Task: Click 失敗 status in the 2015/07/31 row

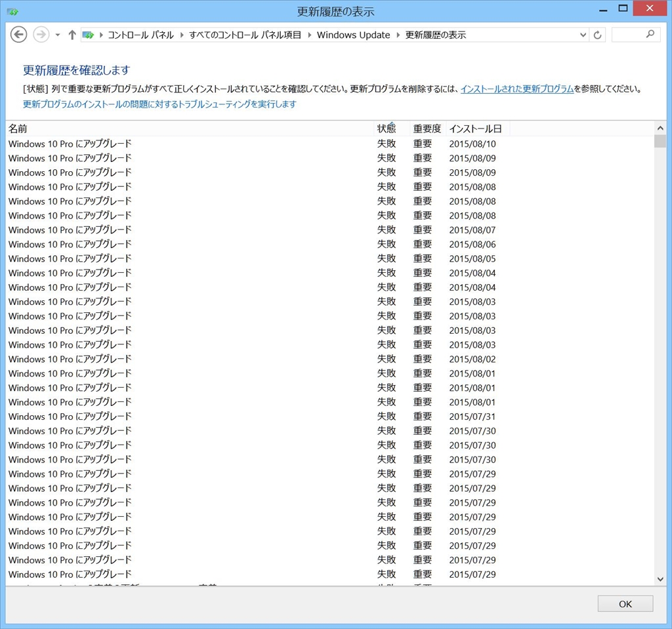Action: [x=387, y=416]
